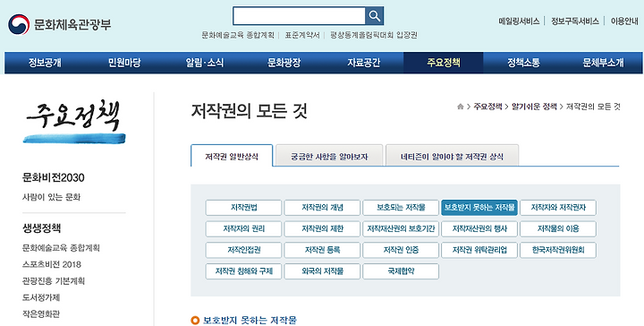Open the 자료공간 main menu
644x326 pixels.
(x=363, y=63)
